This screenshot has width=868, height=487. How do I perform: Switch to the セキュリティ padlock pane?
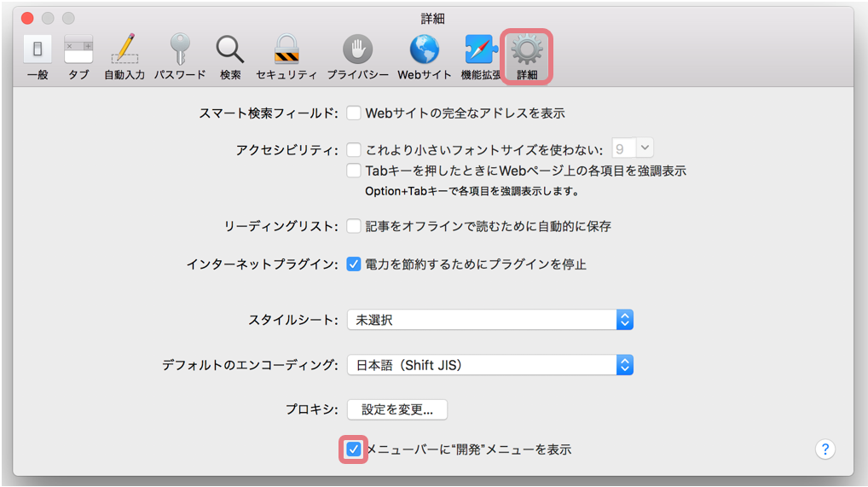(286, 57)
